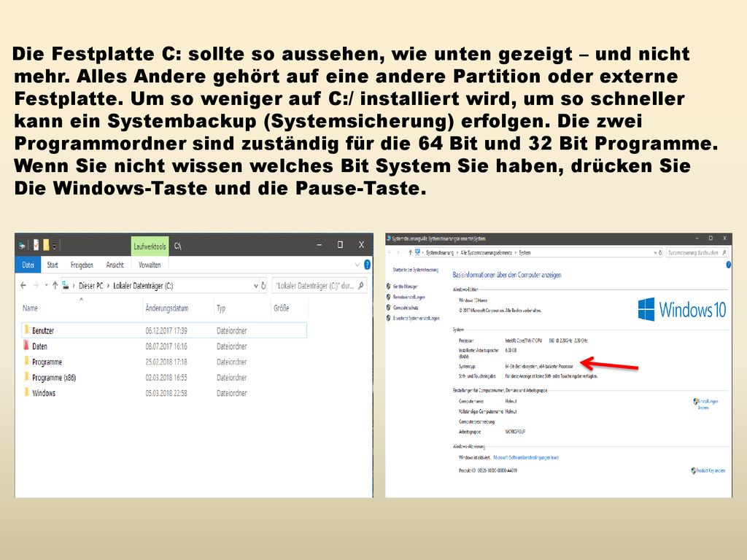Go up one folder level in Explorer

point(55,285)
